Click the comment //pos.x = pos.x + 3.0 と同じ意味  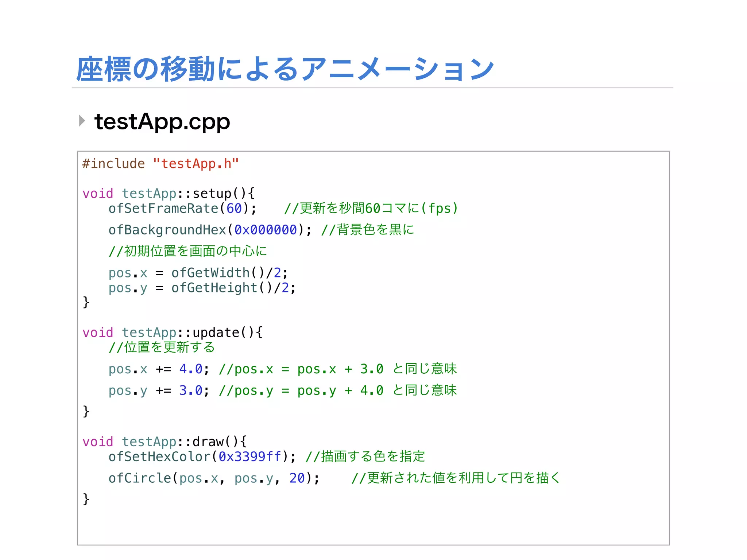coord(338,369)
